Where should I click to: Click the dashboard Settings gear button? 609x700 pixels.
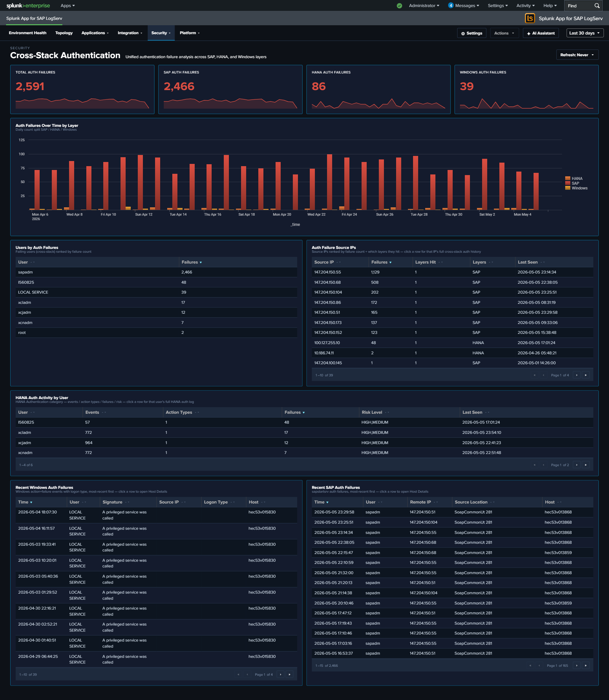click(471, 33)
